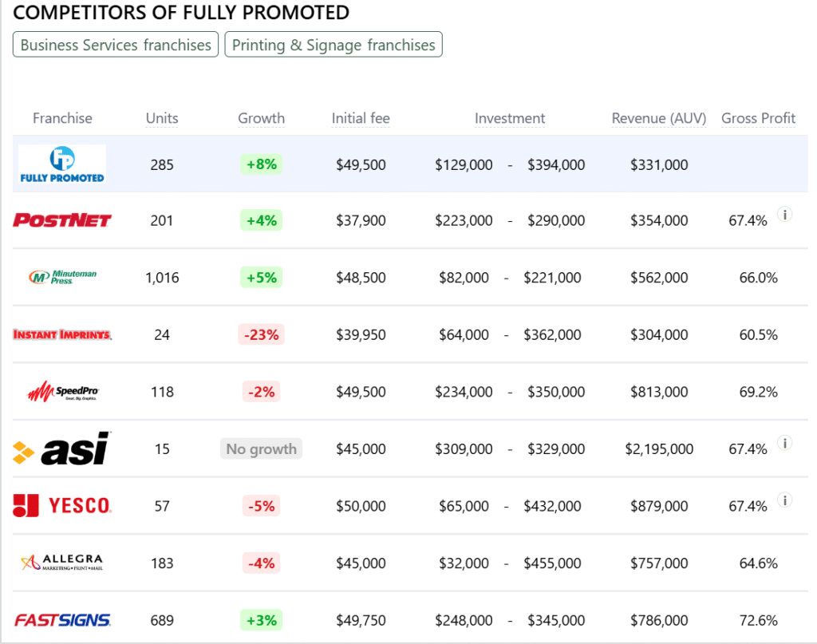Sort by Revenue (AUV) header
This screenshot has height=644, width=817.
click(658, 118)
